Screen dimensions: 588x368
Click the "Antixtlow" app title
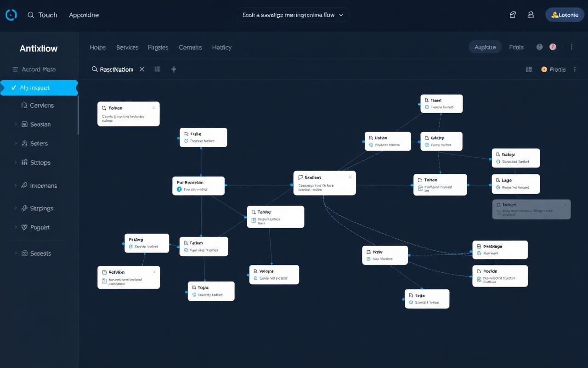[39, 48]
